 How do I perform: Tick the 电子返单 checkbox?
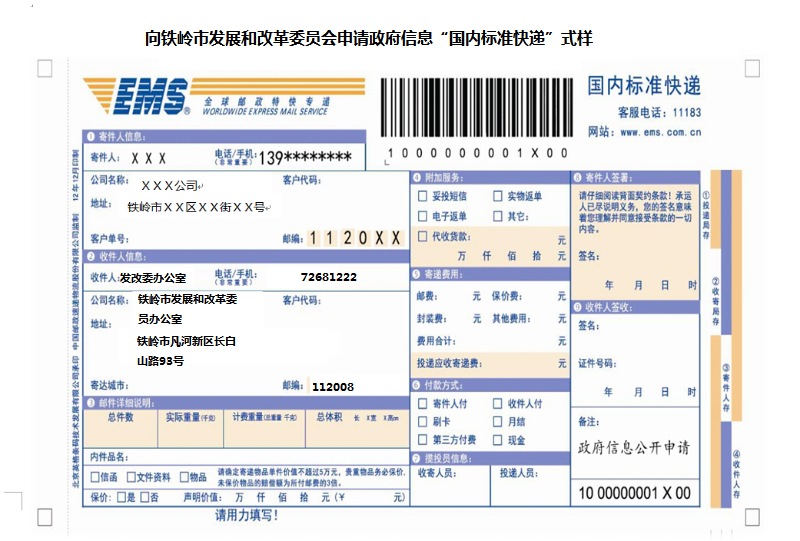pos(423,216)
